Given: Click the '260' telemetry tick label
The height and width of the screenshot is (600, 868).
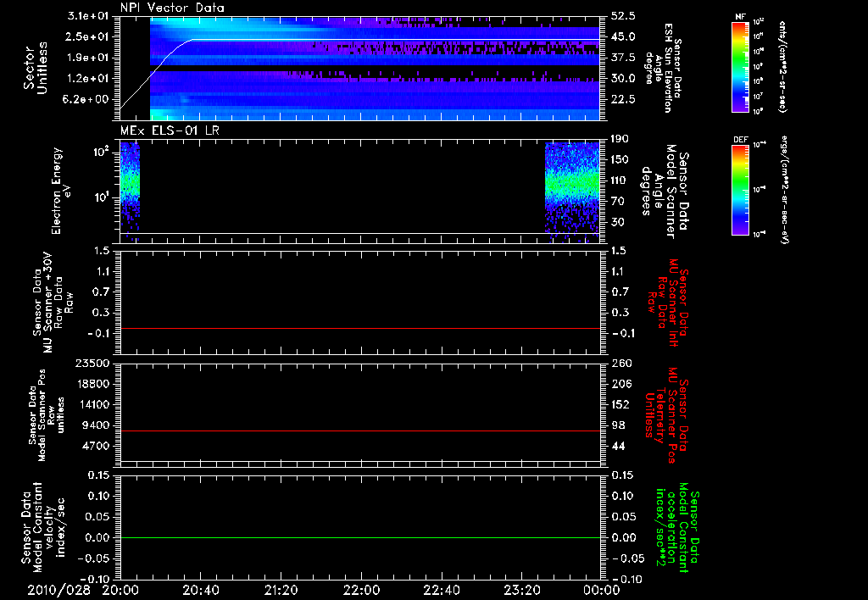Looking at the screenshot, I should 620,363.
